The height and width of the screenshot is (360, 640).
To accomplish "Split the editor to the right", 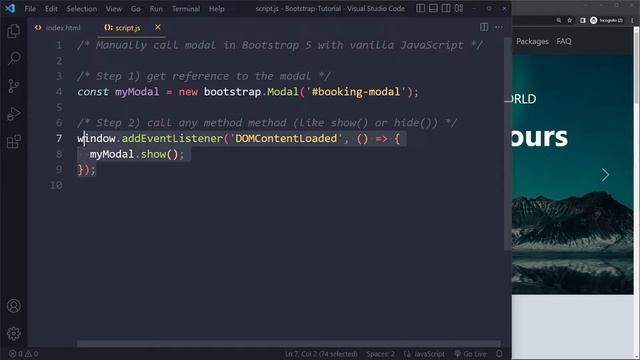I will point(484,27).
